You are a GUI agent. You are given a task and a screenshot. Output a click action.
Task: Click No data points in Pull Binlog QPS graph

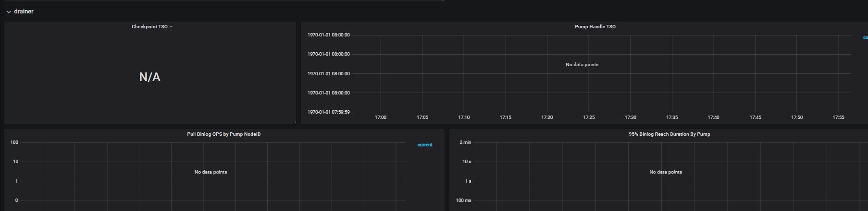[x=211, y=172]
